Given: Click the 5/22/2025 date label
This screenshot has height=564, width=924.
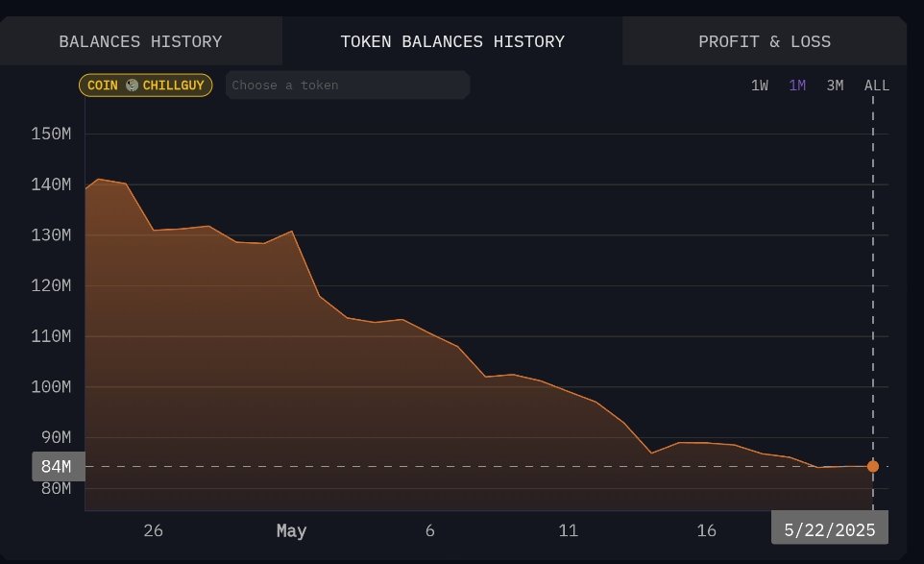Looking at the screenshot, I should pos(830,529).
